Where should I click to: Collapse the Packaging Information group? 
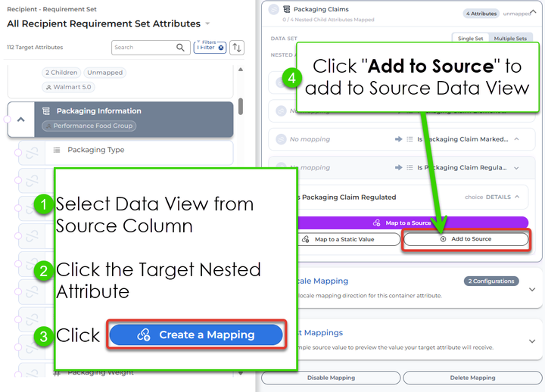point(21,120)
